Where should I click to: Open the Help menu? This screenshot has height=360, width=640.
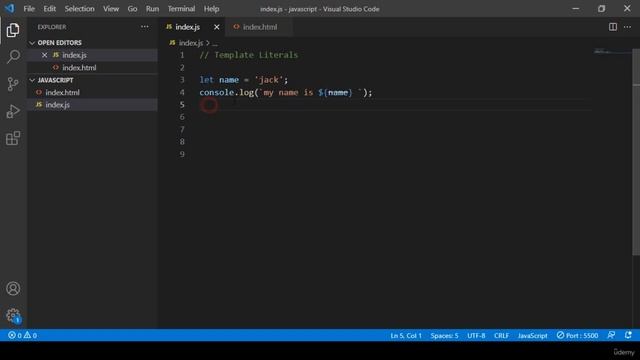click(x=211, y=9)
